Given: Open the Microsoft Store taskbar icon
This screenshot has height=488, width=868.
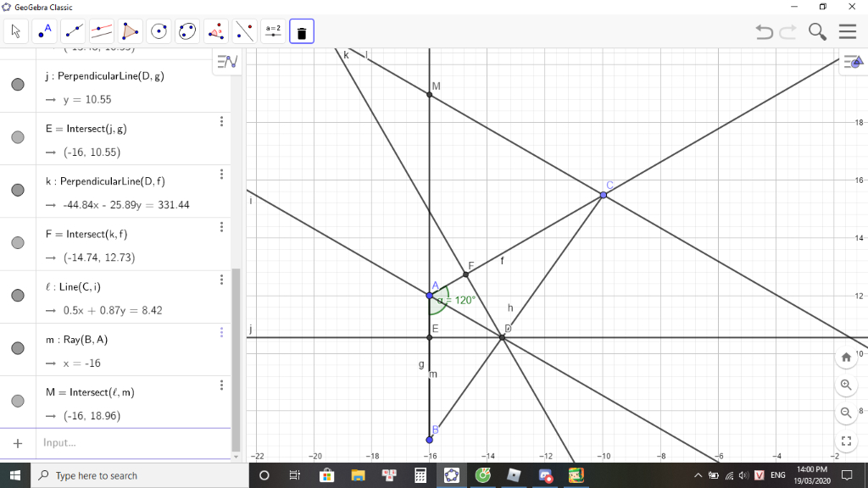Looking at the screenshot, I should point(326,475).
